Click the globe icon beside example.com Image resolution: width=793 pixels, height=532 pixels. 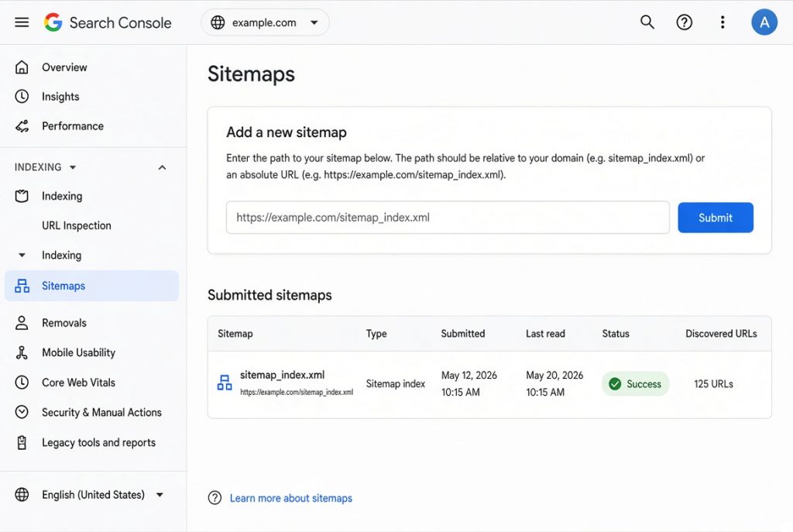click(x=218, y=22)
